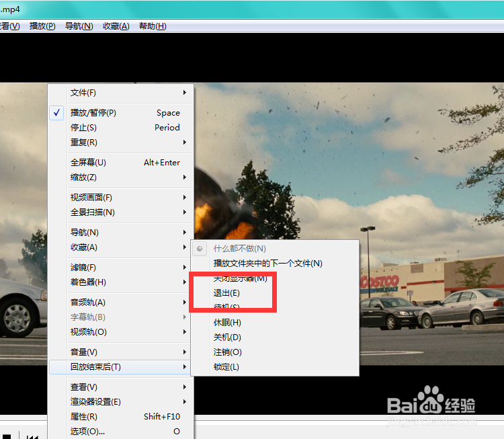Open the 帮助(H) menu in menu bar
The image size is (504, 439).
pos(153,26)
